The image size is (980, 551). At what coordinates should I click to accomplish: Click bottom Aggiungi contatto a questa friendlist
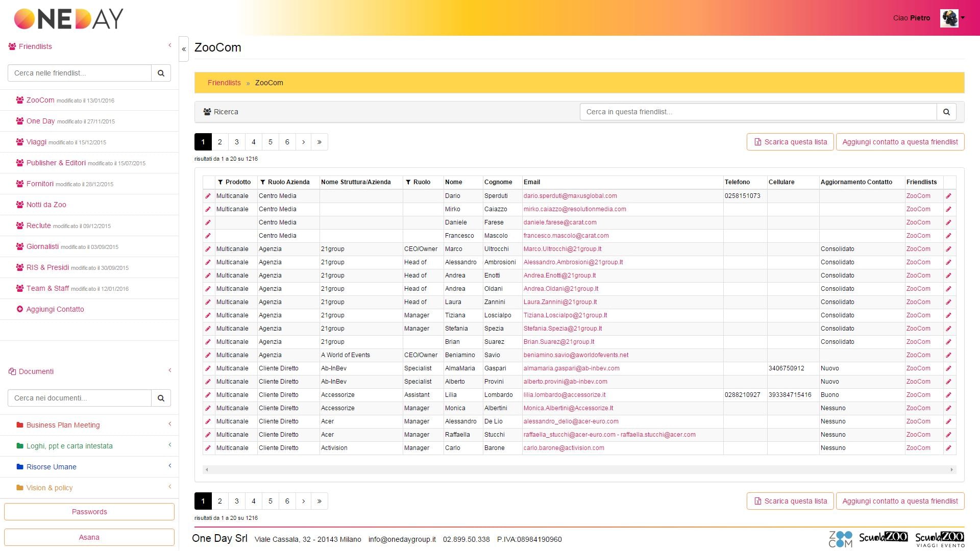[900, 501]
